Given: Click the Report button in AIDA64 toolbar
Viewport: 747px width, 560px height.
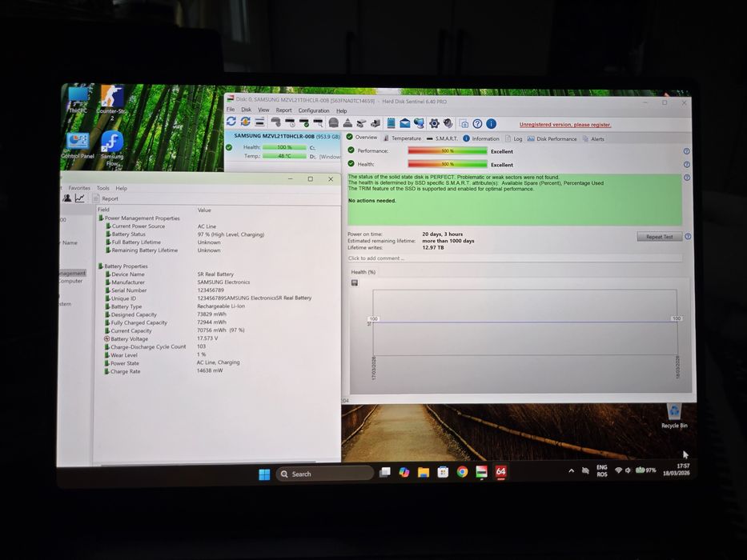Looking at the screenshot, I should point(106,198).
